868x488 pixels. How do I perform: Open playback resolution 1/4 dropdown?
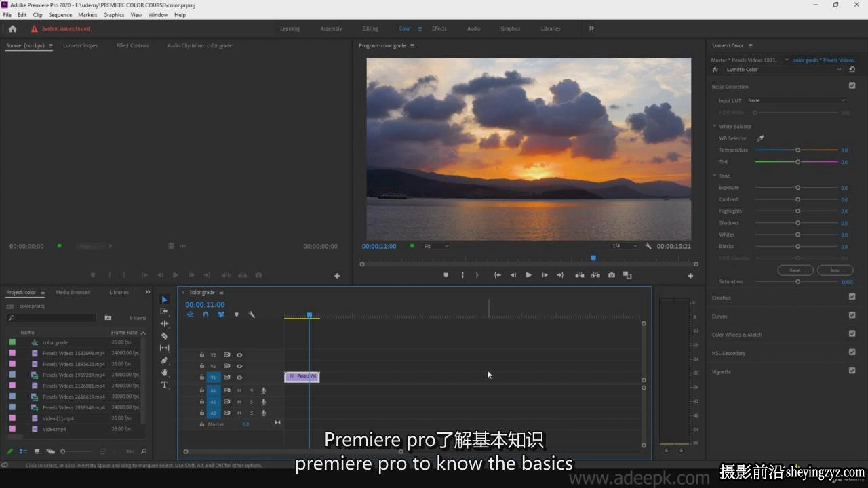tap(624, 246)
